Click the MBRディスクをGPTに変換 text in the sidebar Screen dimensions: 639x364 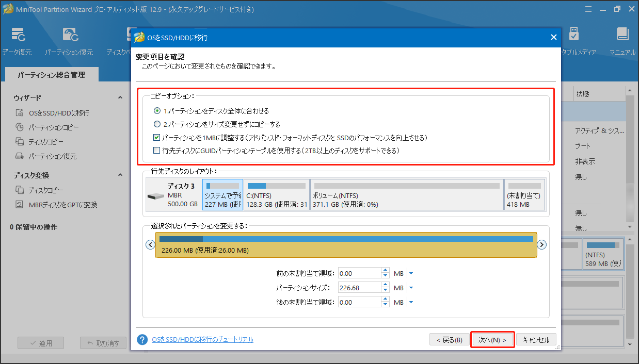63,205
